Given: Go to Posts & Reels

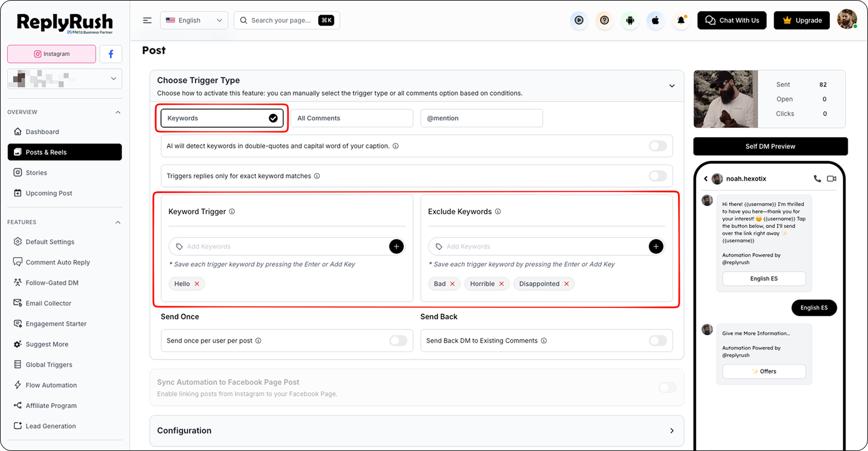Looking at the screenshot, I should [x=65, y=152].
